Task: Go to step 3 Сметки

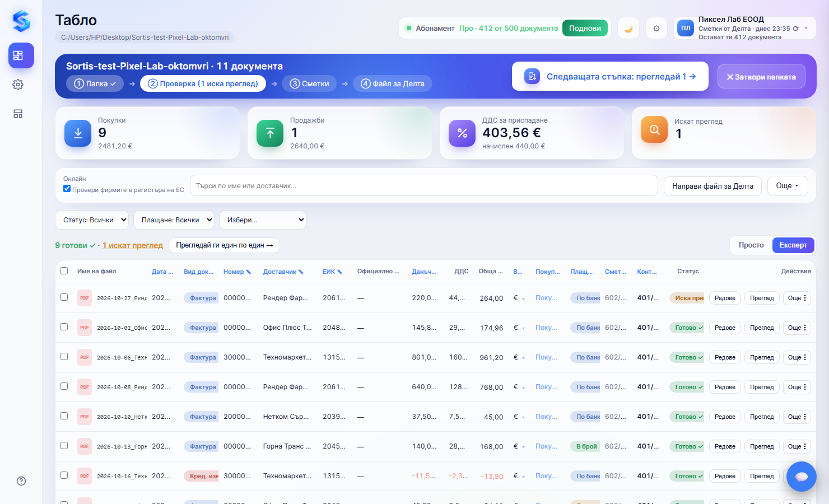Action: (309, 83)
